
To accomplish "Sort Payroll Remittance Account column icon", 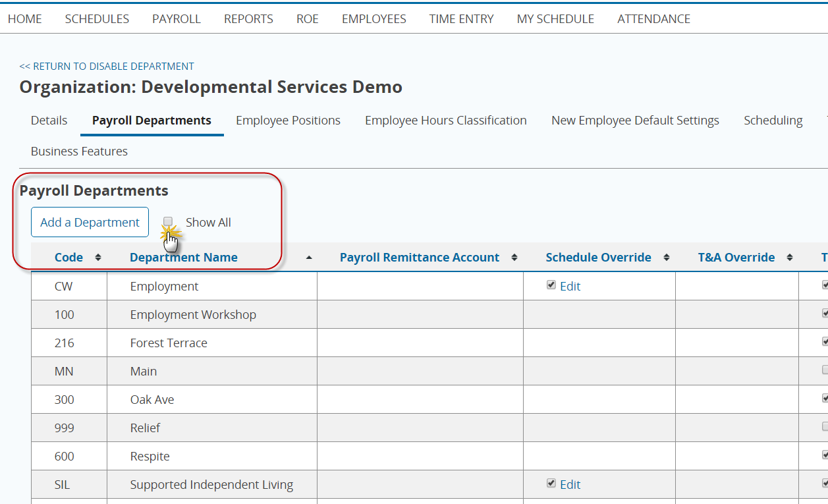I will coord(514,258).
